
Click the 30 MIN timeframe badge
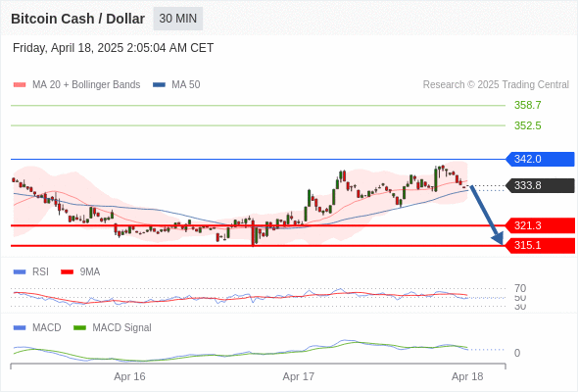tap(177, 19)
